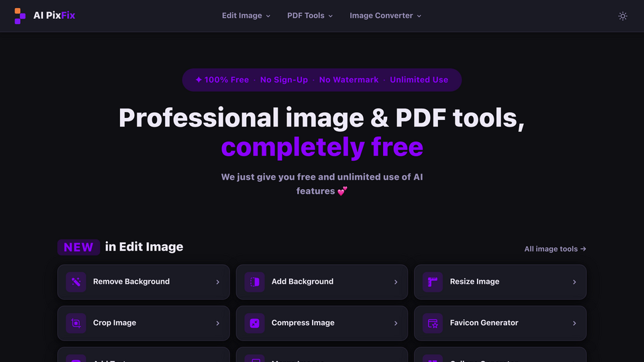Click the sparkle icon before 100% Free
This screenshot has width=644, height=362.
pyautogui.click(x=199, y=80)
